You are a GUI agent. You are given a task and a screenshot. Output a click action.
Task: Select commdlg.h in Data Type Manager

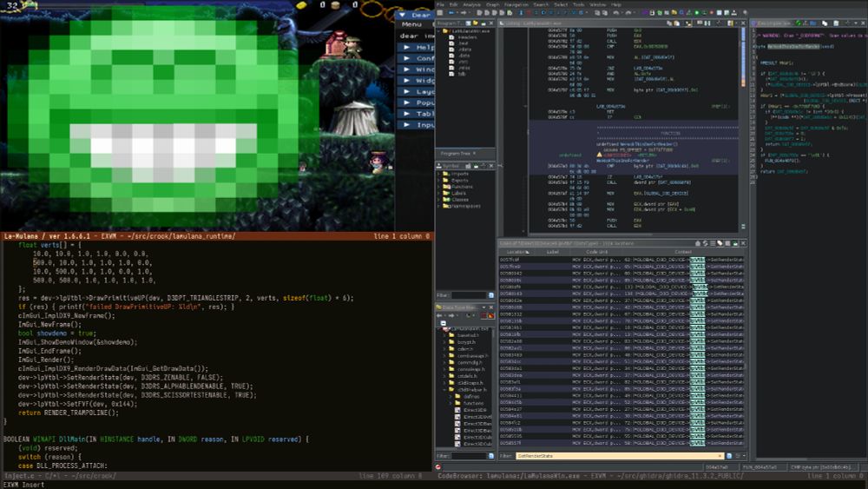tap(469, 363)
